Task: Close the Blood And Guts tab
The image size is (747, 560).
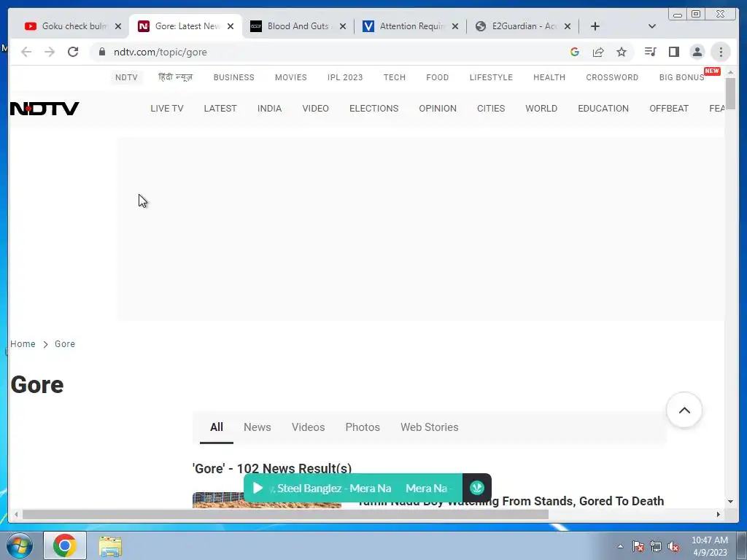Action: (x=343, y=26)
